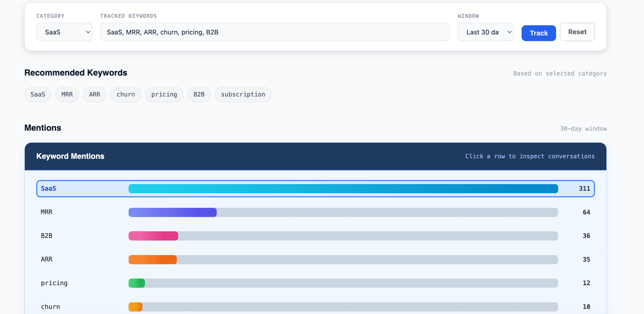Click the cyan SaaS progress bar

pyautogui.click(x=343, y=189)
